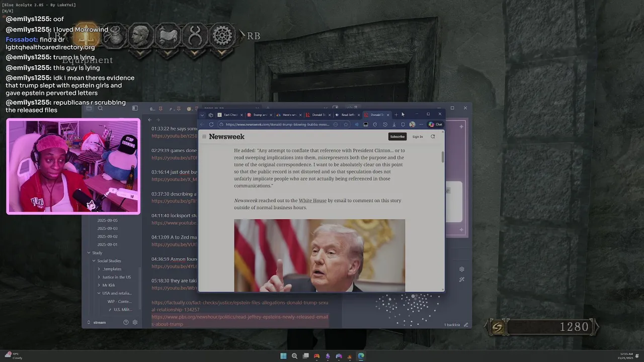
Task: Add this page to favorites star
Action: pyautogui.click(x=346, y=124)
